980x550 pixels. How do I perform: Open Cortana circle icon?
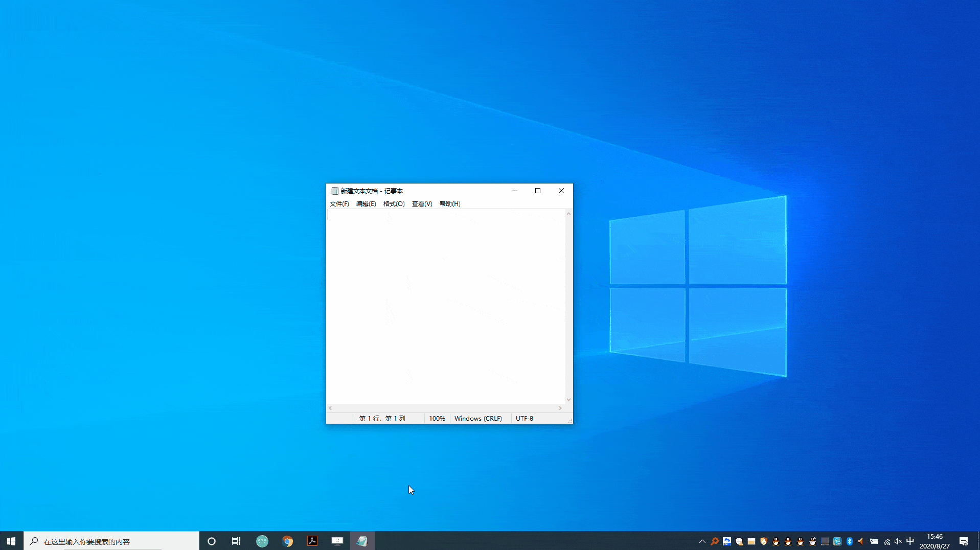[x=212, y=541]
